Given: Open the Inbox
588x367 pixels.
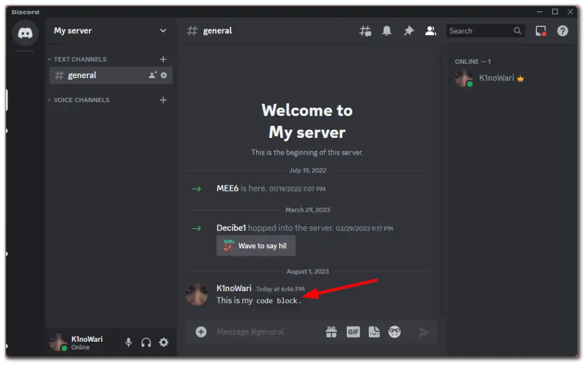Looking at the screenshot, I should coord(540,30).
